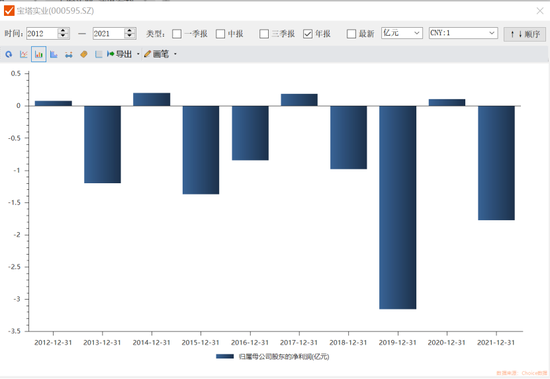Click the end year 2021 input field
This screenshot has height=379, width=550.
[x=108, y=34]
